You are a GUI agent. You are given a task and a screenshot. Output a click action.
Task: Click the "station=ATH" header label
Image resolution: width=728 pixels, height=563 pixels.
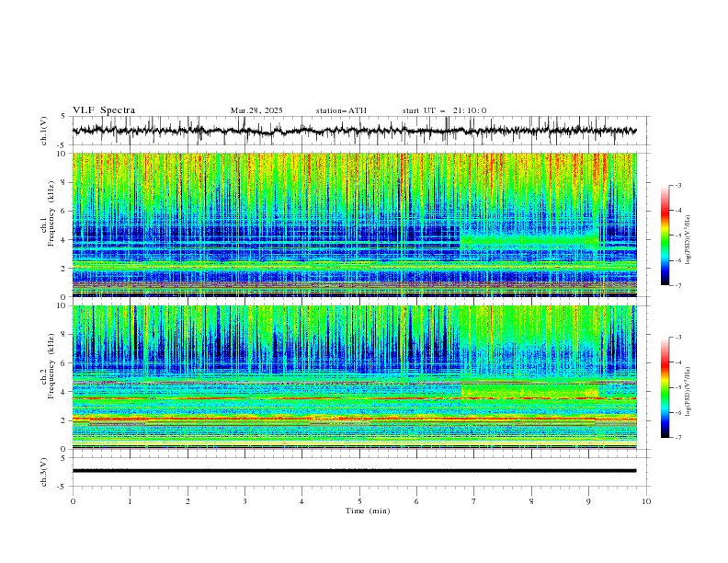[x=341, y=110]
